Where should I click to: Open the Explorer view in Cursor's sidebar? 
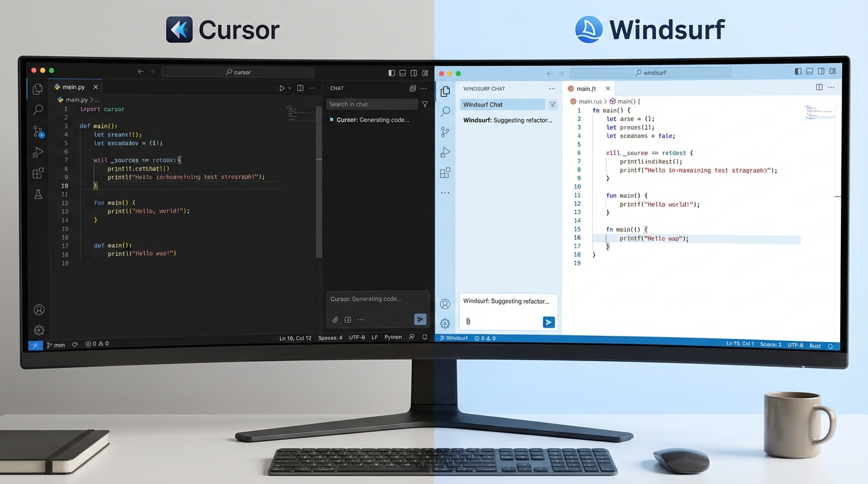[x=38, y=90]
